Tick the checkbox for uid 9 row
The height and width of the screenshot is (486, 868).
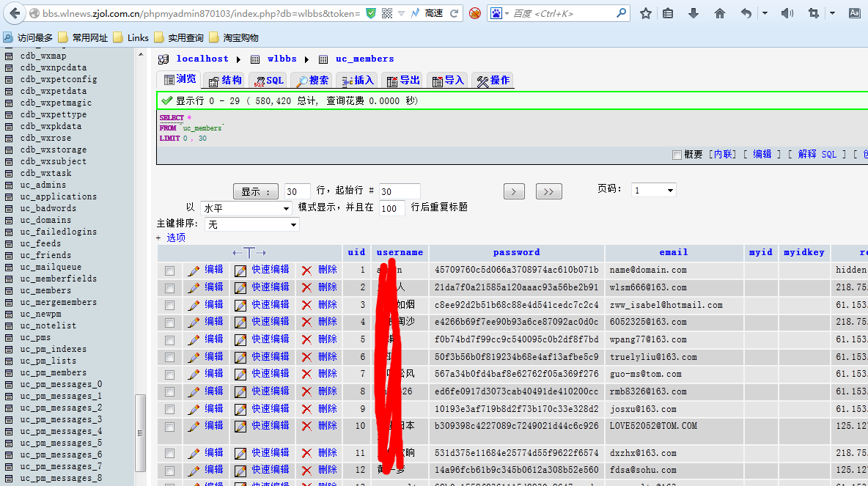click(x=169, y=410)
